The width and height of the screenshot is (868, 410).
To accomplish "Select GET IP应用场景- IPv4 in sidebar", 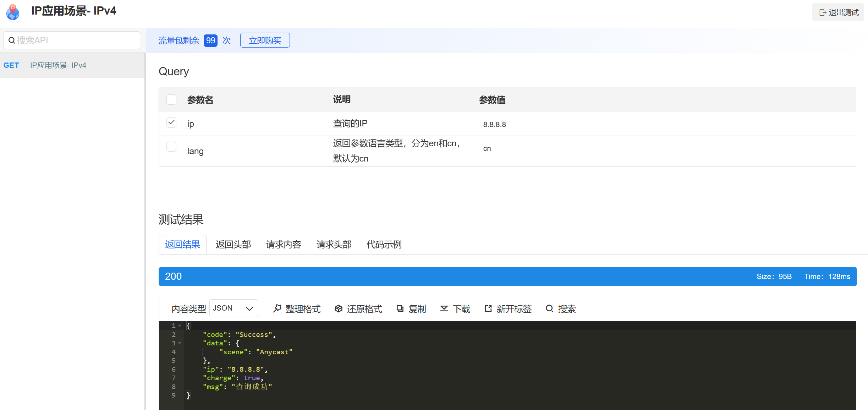I will (x=59, y=65).
